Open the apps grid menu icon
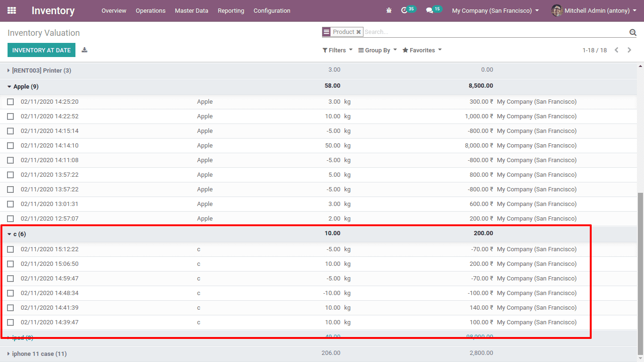This screenshot has width=644, height=362. click(12, 10)
